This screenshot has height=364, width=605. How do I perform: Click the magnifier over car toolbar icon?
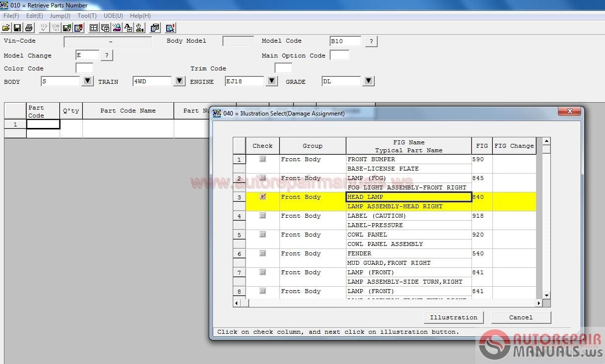pyautogui.click(x=117, y=28)
